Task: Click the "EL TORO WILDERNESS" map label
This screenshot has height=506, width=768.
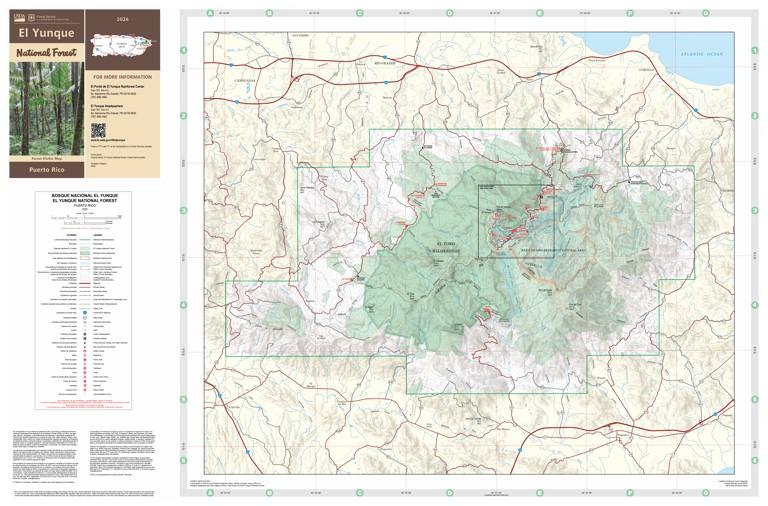Action: tap(445, 247)
